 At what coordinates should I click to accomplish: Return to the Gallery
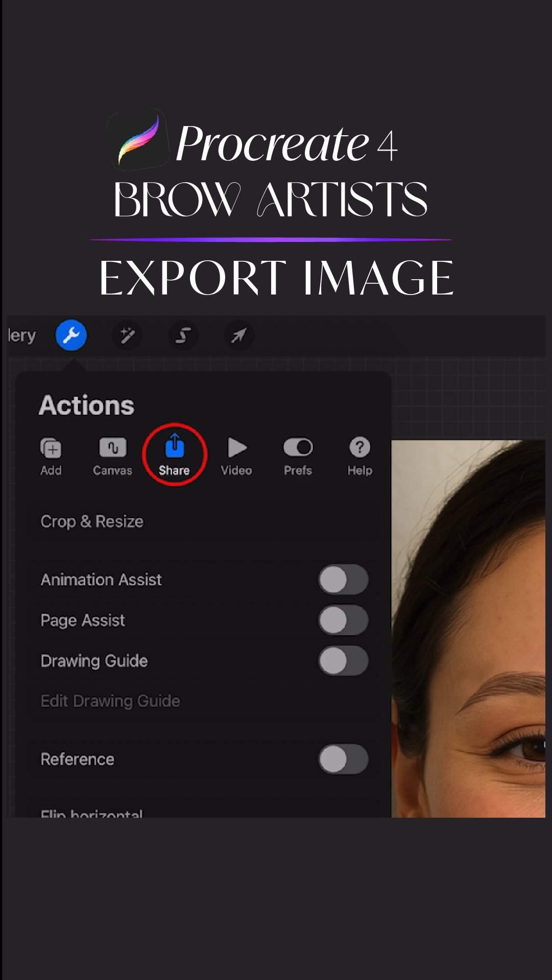pyautogui.click(x=22, y=335)
